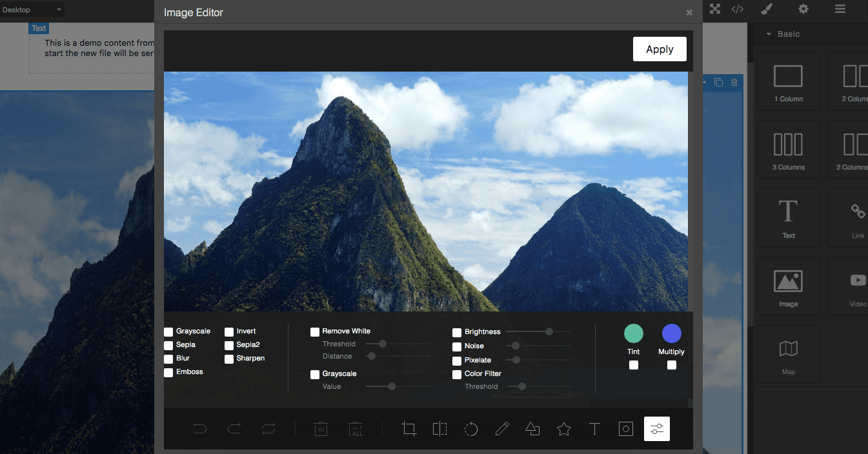
Task: Select the Crop tool
Action: pos(409,429)
